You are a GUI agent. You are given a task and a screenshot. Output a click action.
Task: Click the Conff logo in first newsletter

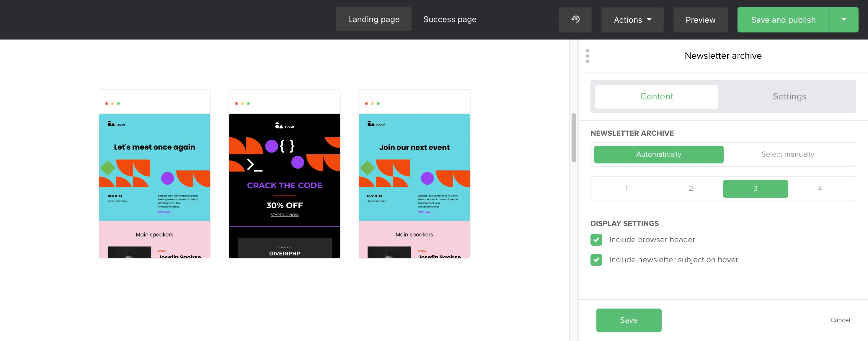click(x=116, y=124)
